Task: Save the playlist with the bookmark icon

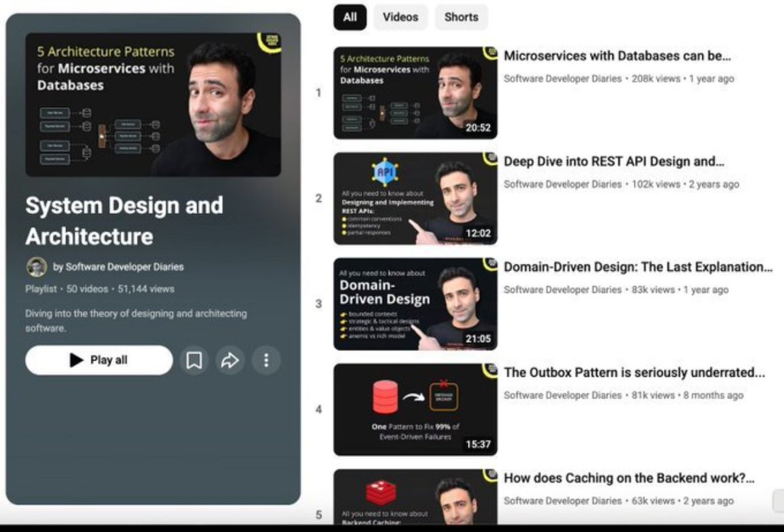Action: pos(194,360)
